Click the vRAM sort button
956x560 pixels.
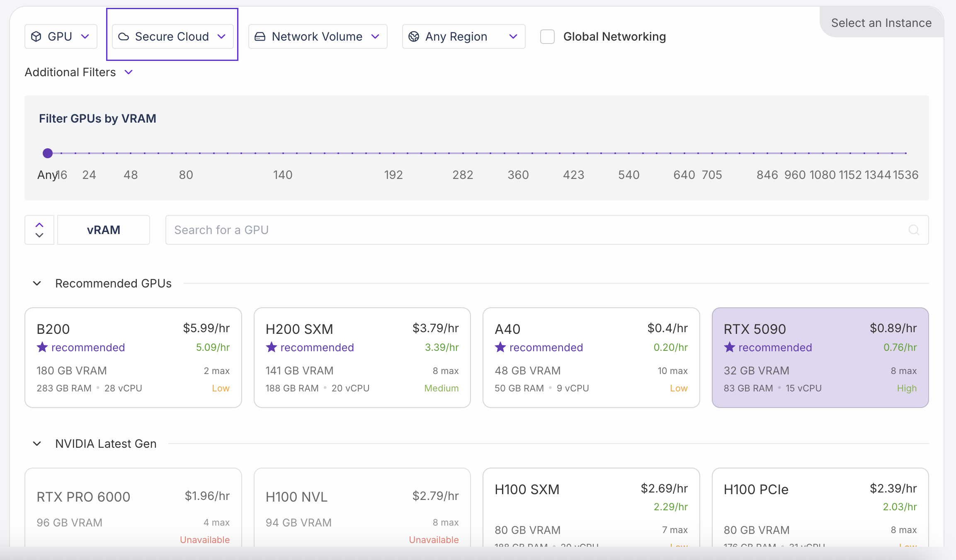pyautogui.click(x=104, y=230)
